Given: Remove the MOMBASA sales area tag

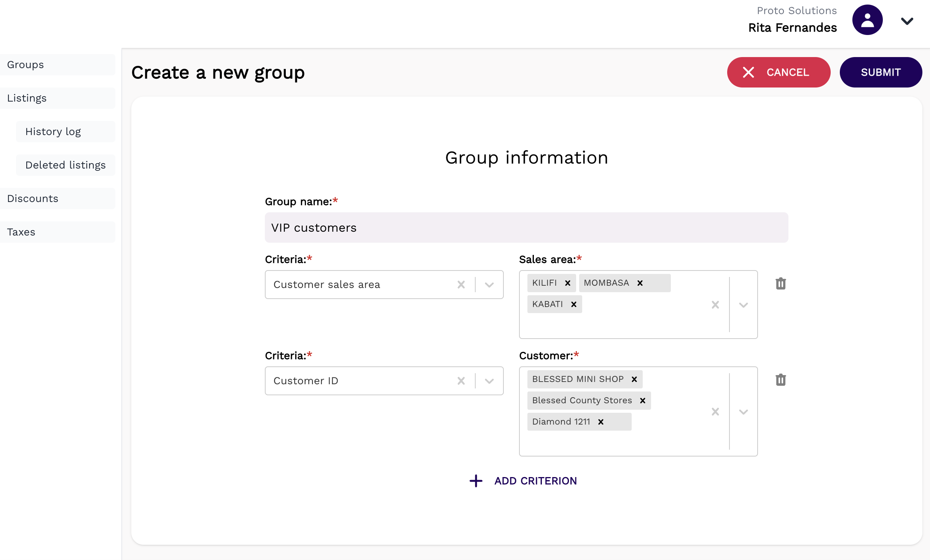Looking at the screenshot, I should (x=640, y=283).
